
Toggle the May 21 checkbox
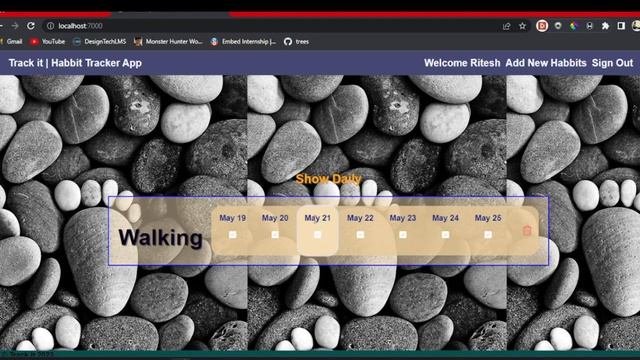[318, 235]
